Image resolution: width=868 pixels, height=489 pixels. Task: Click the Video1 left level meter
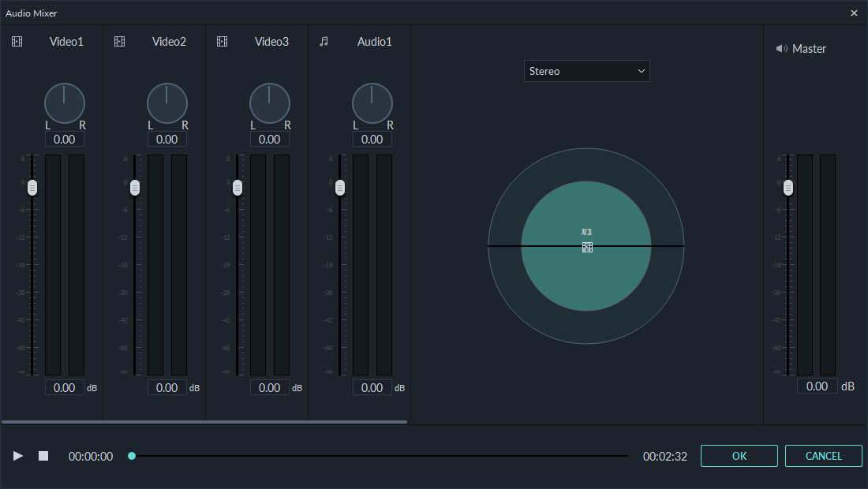click(x=53, y=265)
